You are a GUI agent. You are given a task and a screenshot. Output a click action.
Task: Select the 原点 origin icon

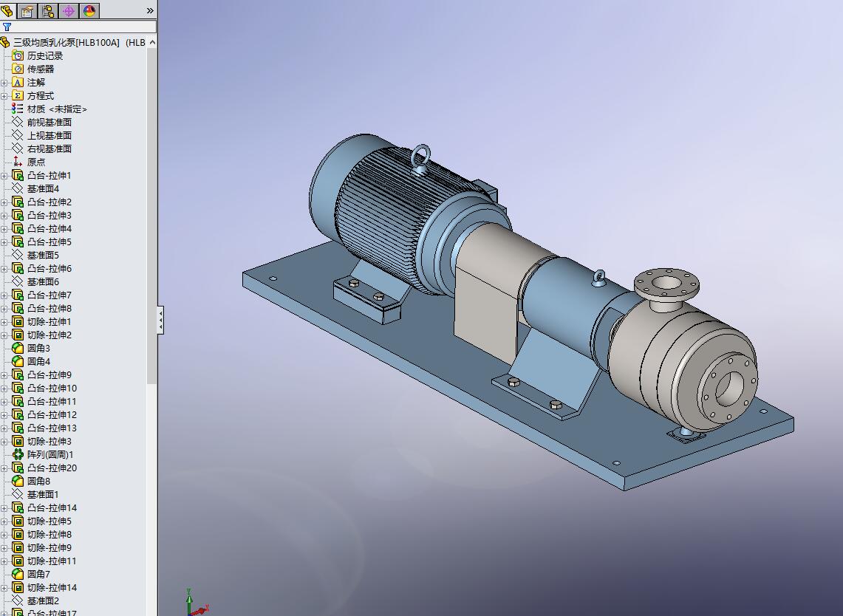(18, 162)
